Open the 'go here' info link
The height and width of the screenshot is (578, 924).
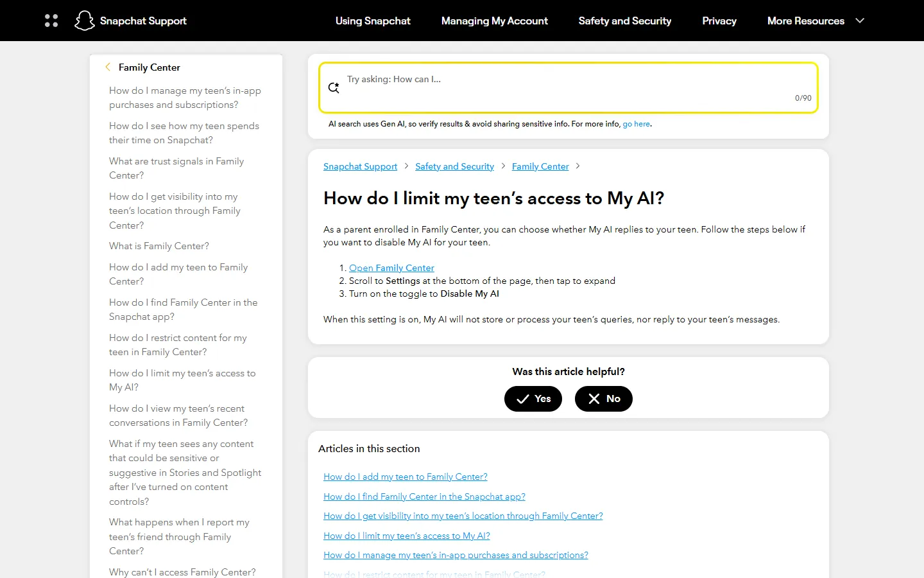637,124
